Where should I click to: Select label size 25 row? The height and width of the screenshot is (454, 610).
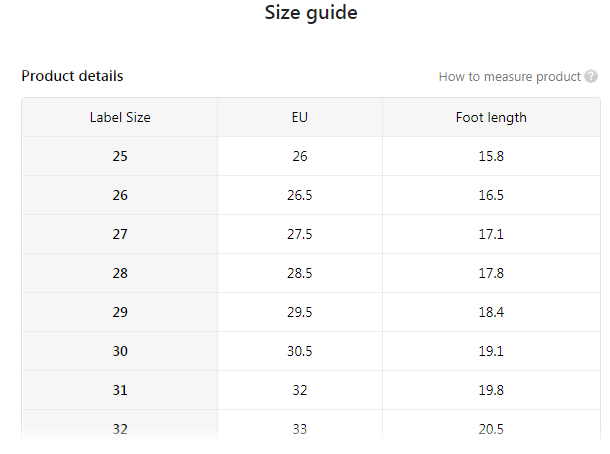(120, 156)
